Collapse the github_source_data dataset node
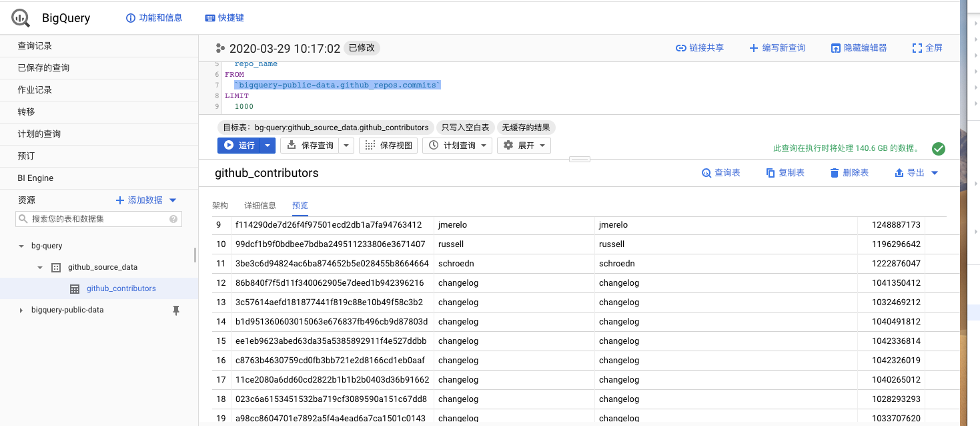The width and height of the screenshot is (980, 426). [40, 268]
